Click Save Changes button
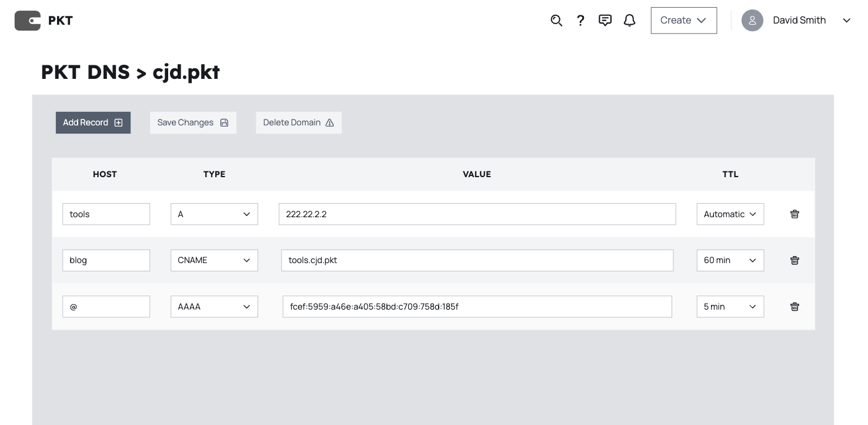The height and width of the screenshot is (425, 868). click(x=193, y=122)
